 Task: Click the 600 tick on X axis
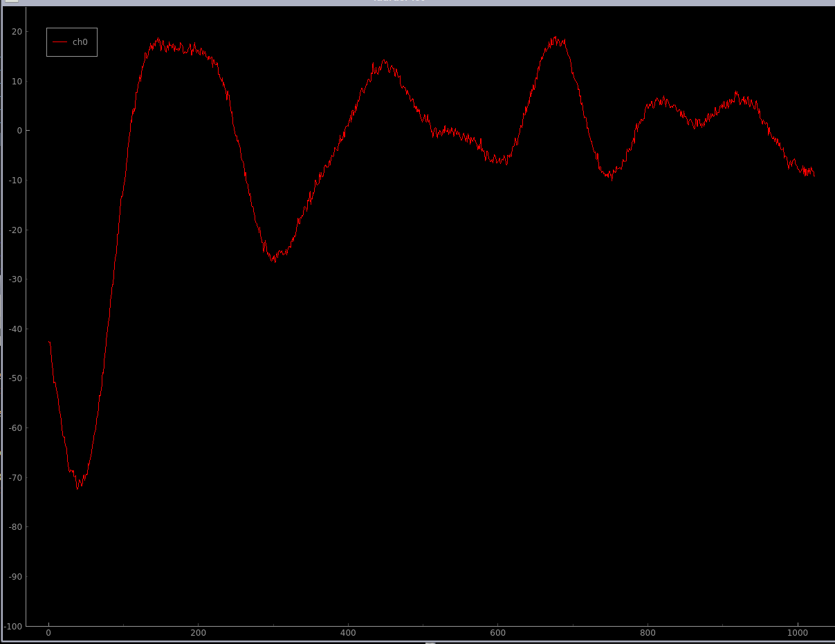pyautogui.click(x=497, y=633)
